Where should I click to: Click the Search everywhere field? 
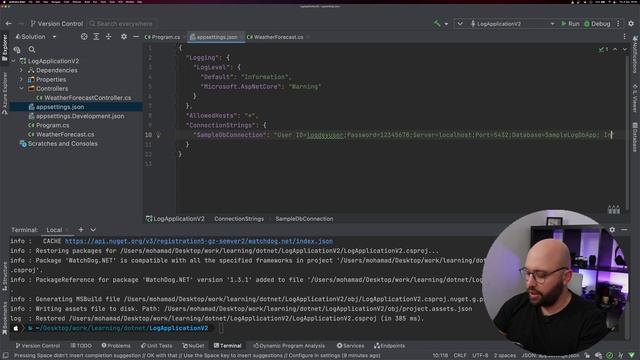(x=121, y=24)
